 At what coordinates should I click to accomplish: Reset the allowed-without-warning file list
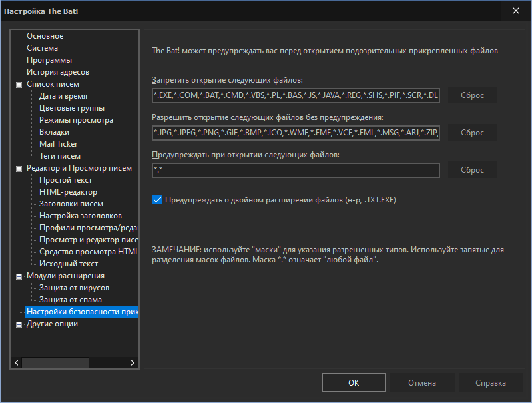coord(472,133)
